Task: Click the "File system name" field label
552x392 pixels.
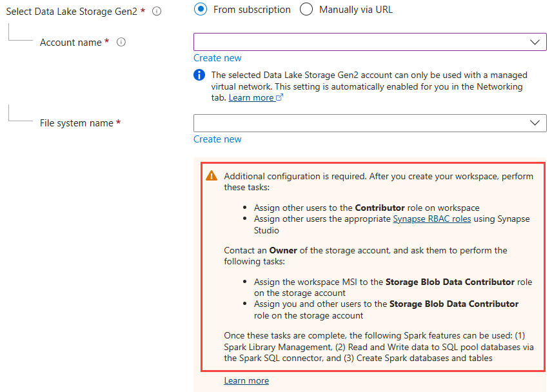Action: pyautogui.click(x=76, y=123)
